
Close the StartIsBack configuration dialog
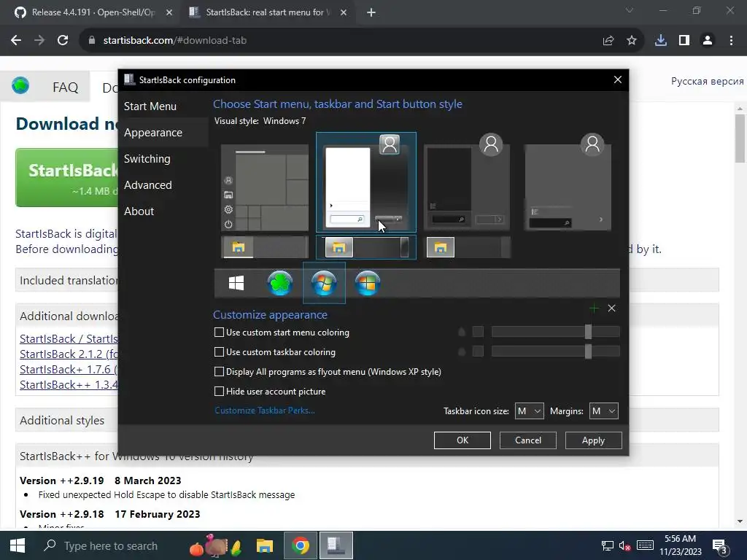point(617,79)
